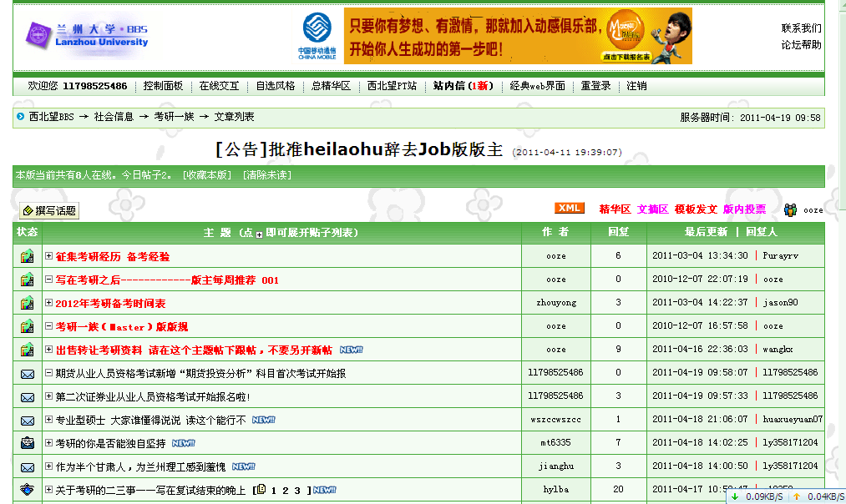The image size is (846, 504).
Task: Open the 版内投票 board voting link
Action: (x=744, y=209)
